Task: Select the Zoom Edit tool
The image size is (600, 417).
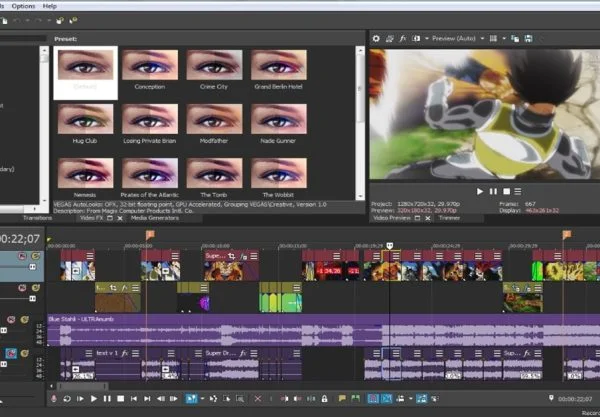Action: click(240, 399)
